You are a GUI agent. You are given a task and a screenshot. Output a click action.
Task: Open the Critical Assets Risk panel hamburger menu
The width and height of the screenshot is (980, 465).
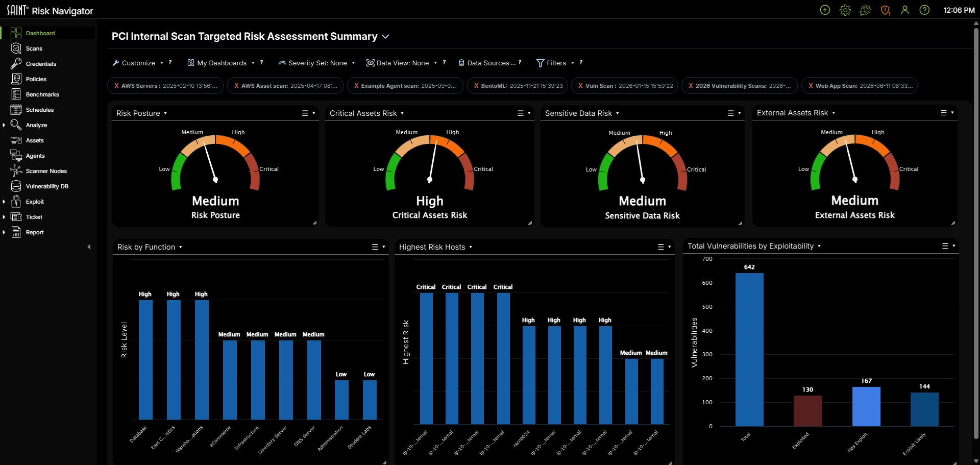[x=521, y=113]
